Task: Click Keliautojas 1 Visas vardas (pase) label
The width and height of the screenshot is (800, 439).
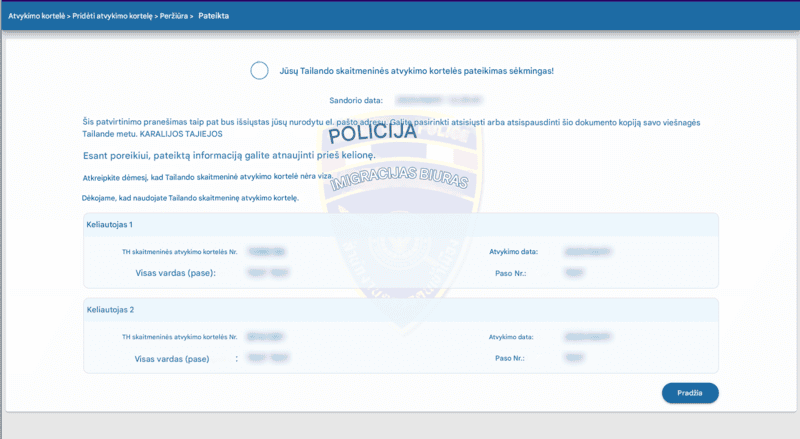Action: [x=176, y=273]
